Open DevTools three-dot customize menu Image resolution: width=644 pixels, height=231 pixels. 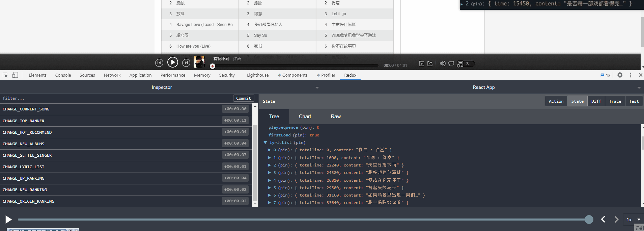pyautogui.click(x=631, y=75)
